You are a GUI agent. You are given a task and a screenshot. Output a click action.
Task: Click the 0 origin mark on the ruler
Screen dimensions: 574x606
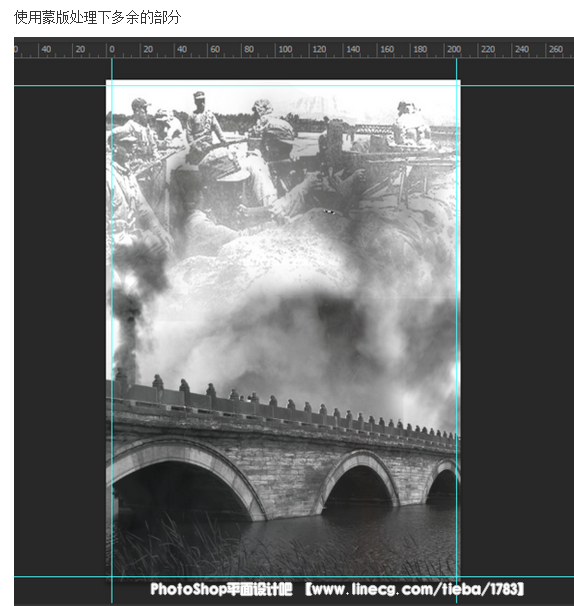click(x=112, y=49)
